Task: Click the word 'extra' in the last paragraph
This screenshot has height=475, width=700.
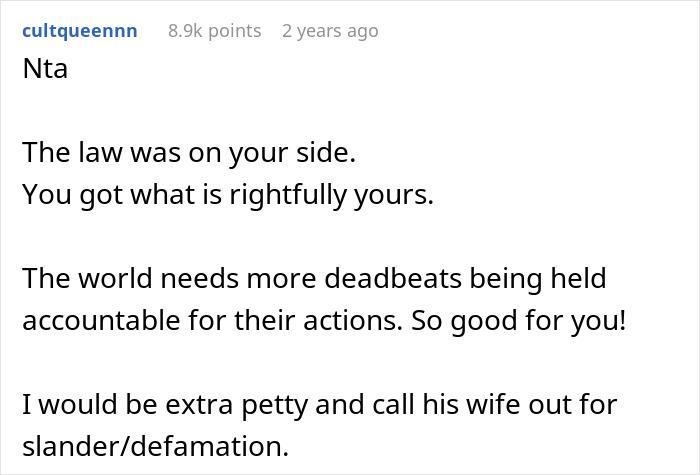Action: 199,404
